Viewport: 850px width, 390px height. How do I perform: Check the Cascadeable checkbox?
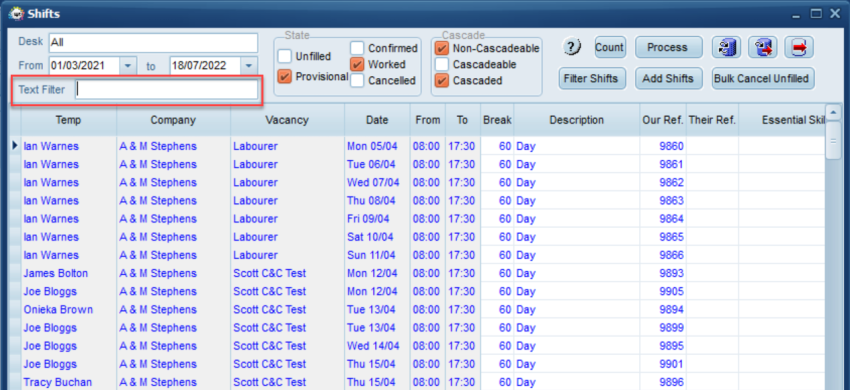point(442,65)
